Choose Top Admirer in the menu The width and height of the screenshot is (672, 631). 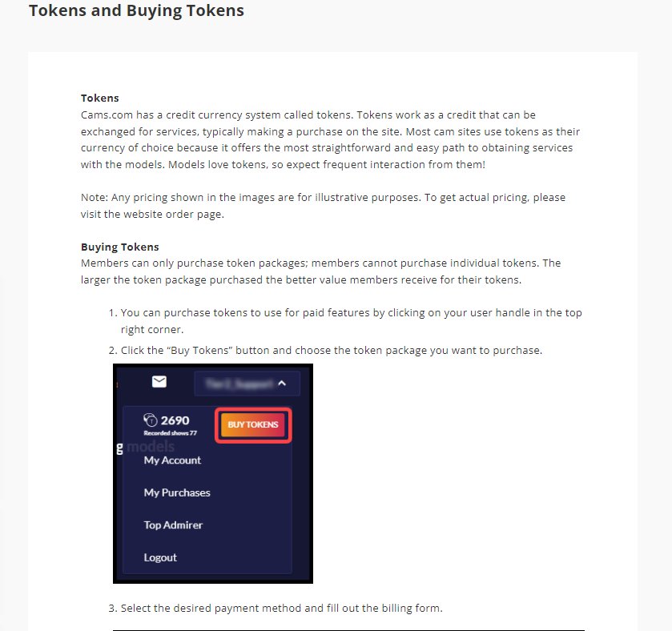pos(173,524)
